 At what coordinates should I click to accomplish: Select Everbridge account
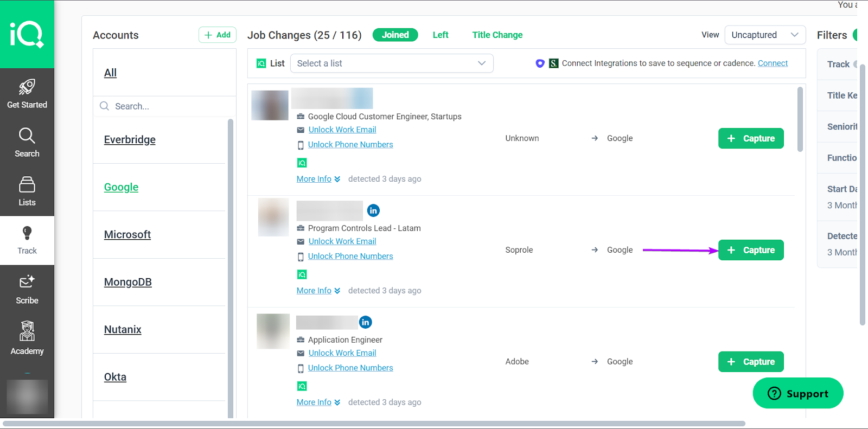[130, 139]
